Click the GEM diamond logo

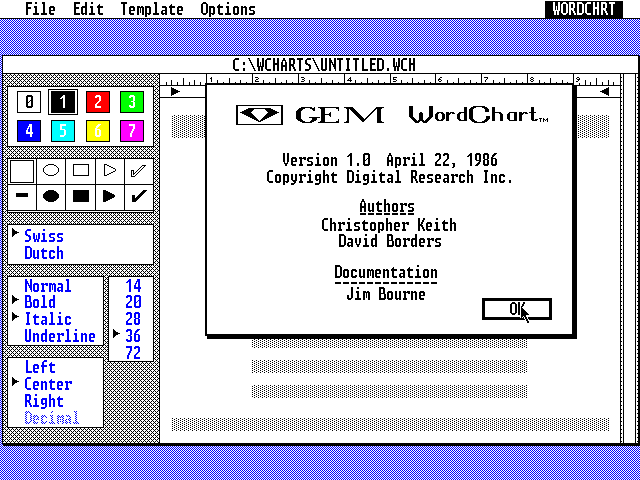point(259,115)
